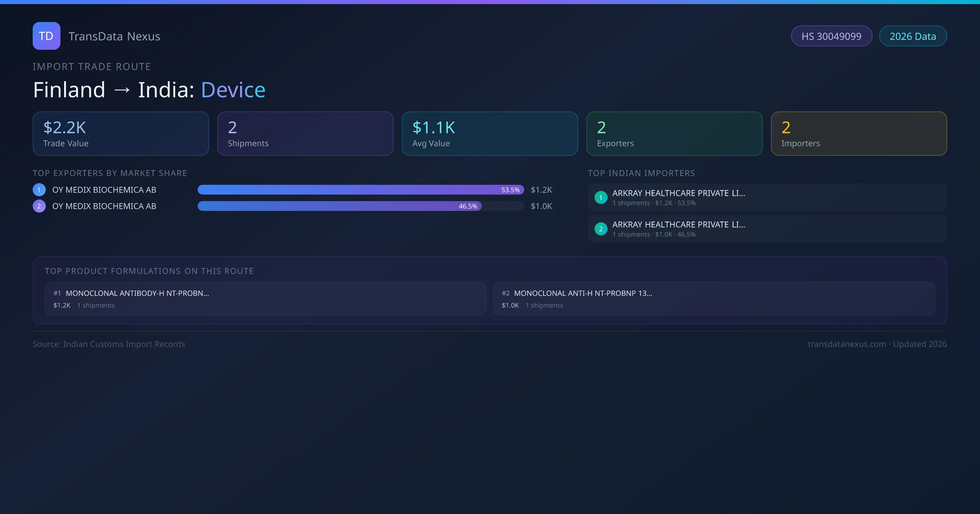Open the 2 Shipments stat card
This screenshot has height=514, width=980.
click(x=305, y=134)
